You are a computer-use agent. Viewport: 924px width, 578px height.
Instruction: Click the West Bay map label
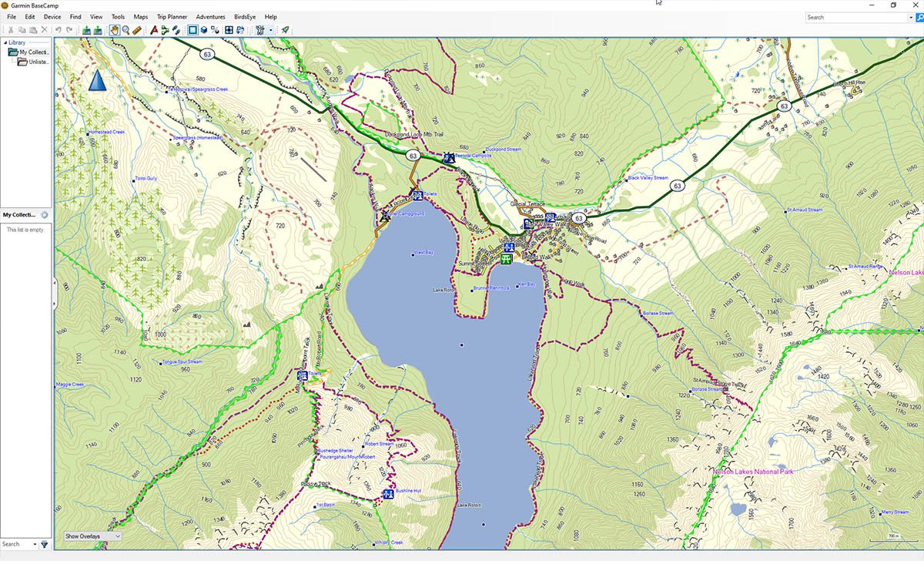click(x=424, y=253)
